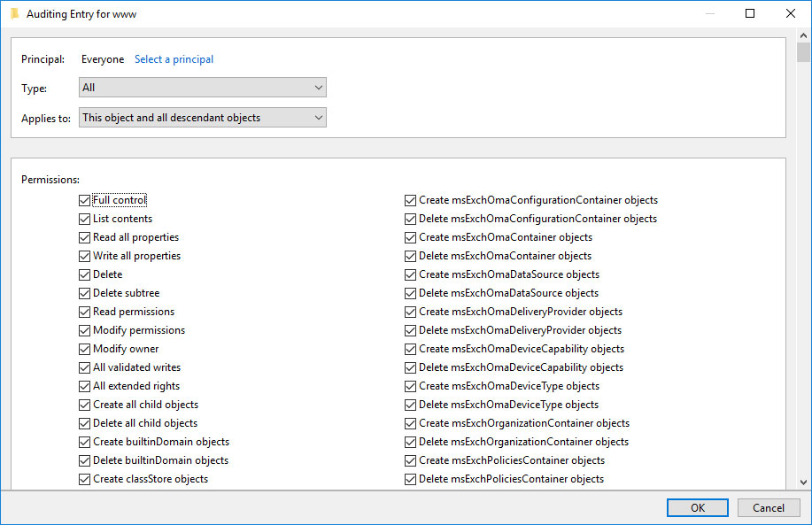The width and height of the screenshot is (812, 525).
Task: Click the Cancel button
Action: [769, 508]
